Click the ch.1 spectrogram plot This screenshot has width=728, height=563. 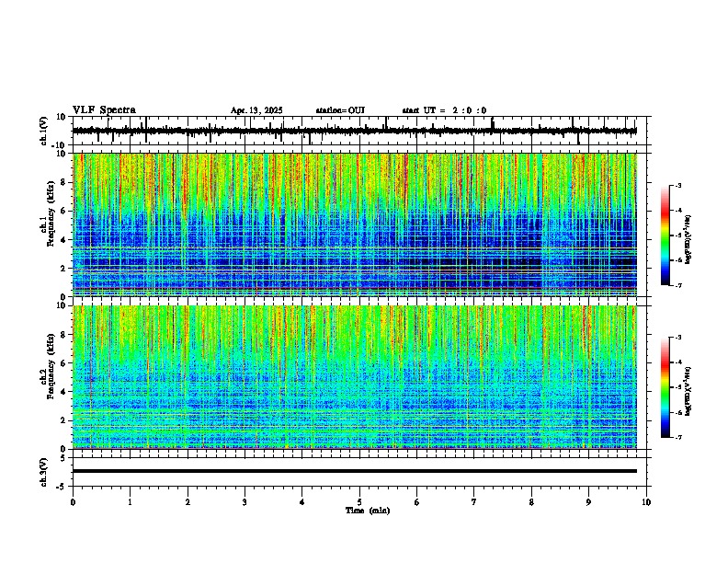click(355, 224)
